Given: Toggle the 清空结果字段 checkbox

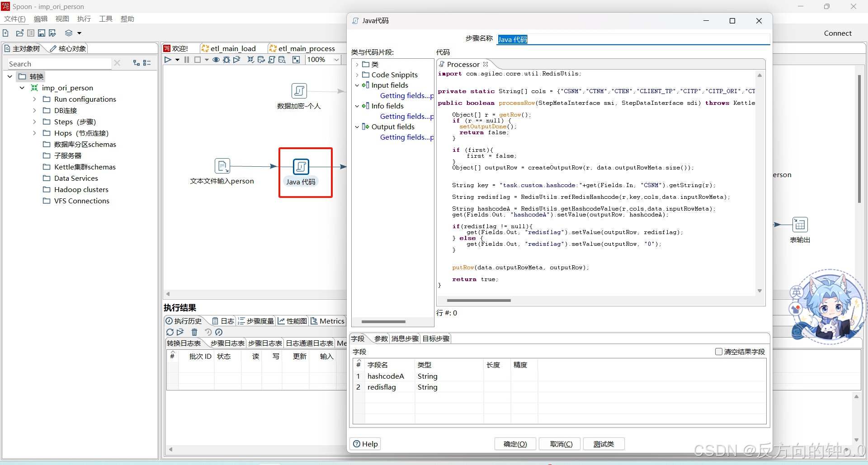Looking at the screenshot, I should coord(718,352).
